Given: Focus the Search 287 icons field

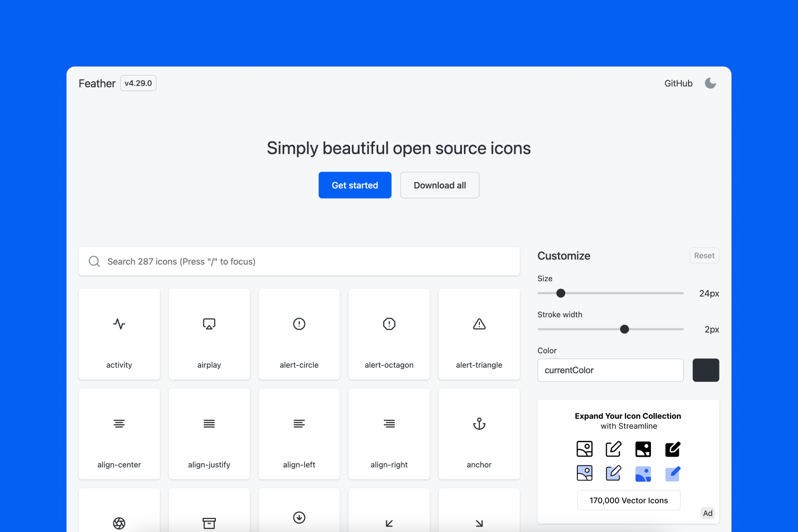Looking at the screenshot, I should (299, 261).
